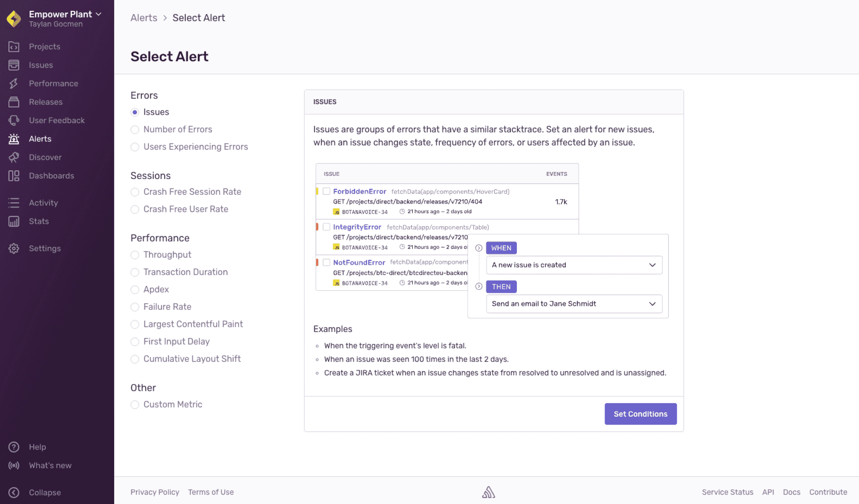The height and width of the screenshot is (504, 859).
Task: Open Performance via lightning bolt icon
Action: point(14,83)
